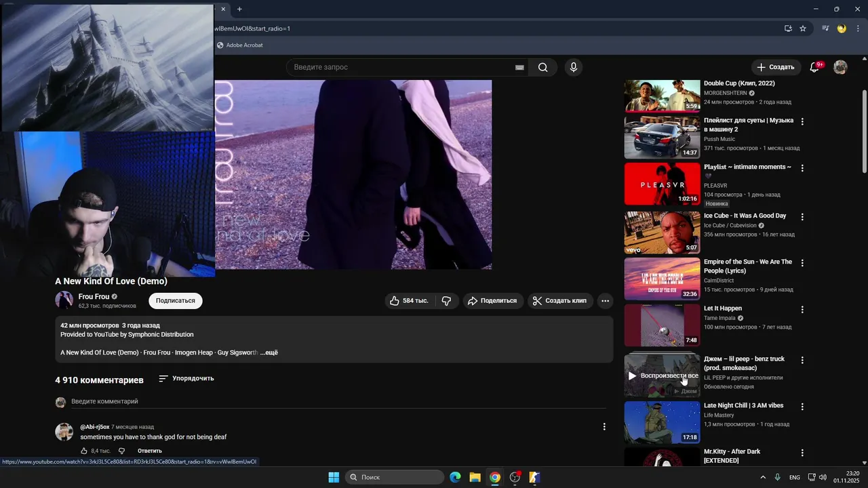Open YouTube notifications bell
The image size is (868, 488).
pos(815,67)
